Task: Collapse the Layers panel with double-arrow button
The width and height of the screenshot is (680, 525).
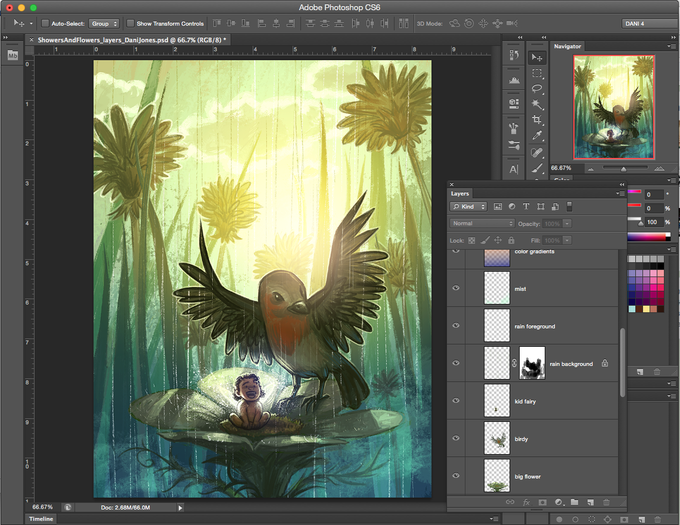Action: (x=621, y=185)
